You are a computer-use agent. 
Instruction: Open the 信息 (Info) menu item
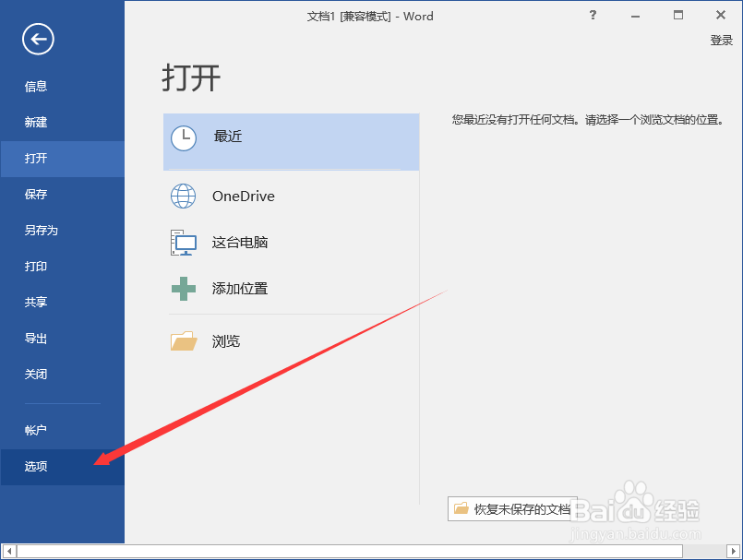[62, 86]
